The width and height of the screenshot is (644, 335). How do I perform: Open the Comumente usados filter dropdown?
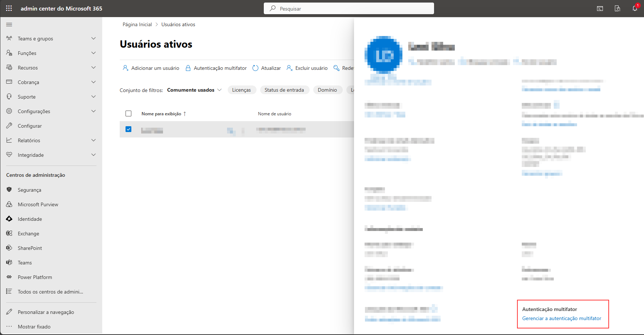pyautogui.click(x=194, y=90)
